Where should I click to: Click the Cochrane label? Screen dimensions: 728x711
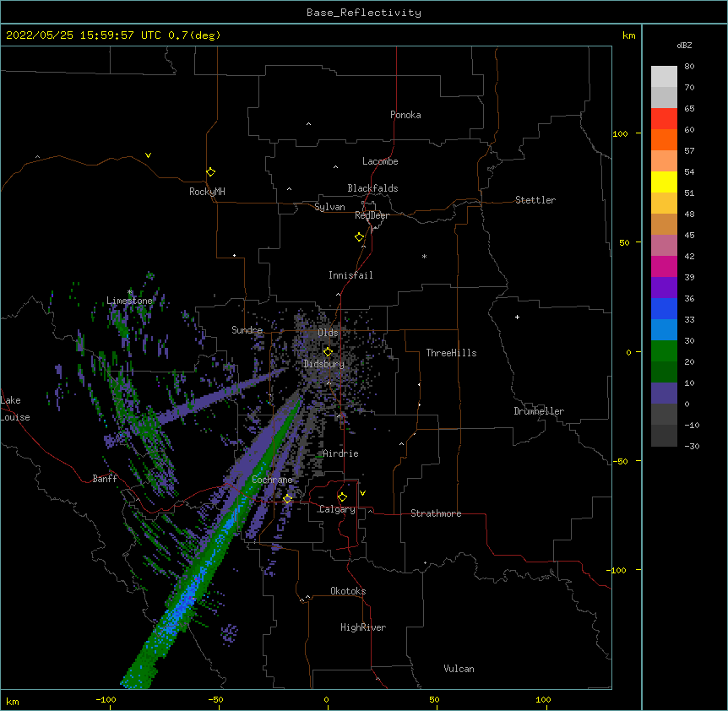pos(272,480)
